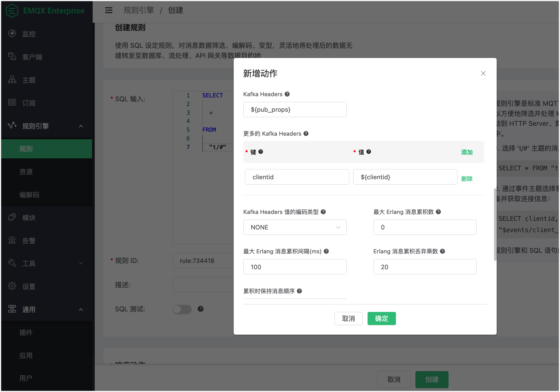Click 添加 to add a Kafka header
Image resolution: width=560 pixels, height=392 pixels.
pos(466,152)
